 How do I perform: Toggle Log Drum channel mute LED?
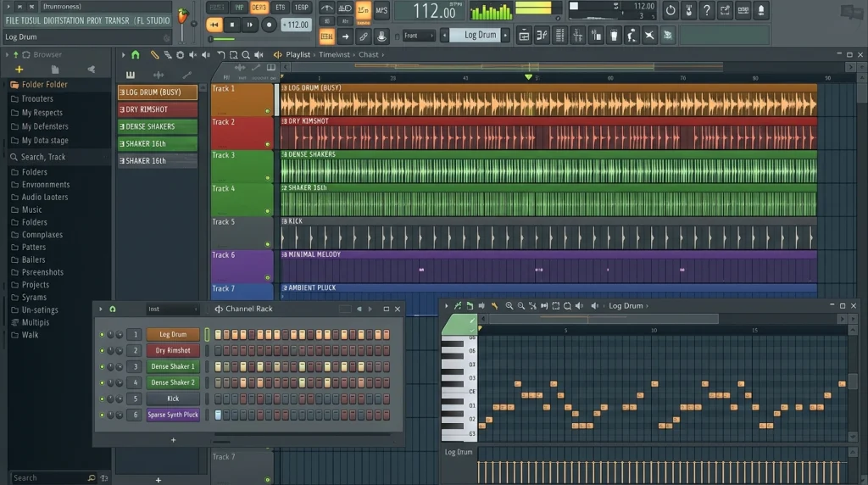click(x=102, y=334)
